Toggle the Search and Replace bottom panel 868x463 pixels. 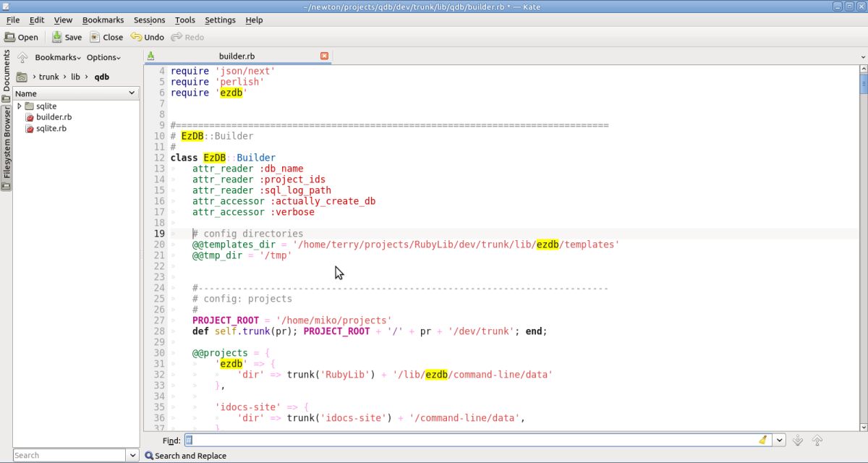[186, 456]
